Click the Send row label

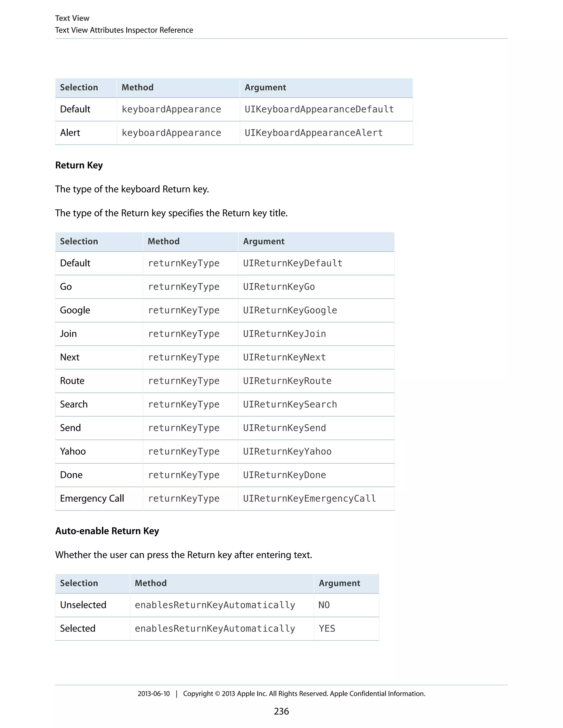(70, 428)
